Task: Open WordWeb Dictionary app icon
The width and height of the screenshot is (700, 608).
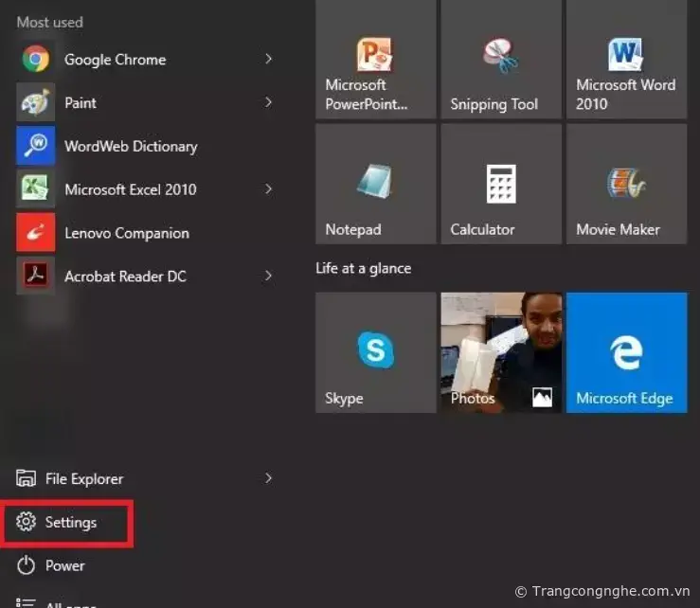Action: tap(36, 146)
